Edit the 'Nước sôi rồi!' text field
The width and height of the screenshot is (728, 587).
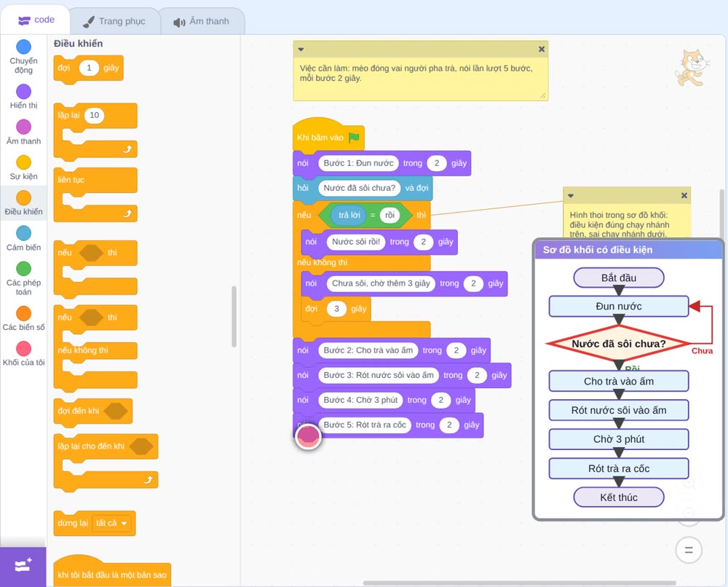356,242
